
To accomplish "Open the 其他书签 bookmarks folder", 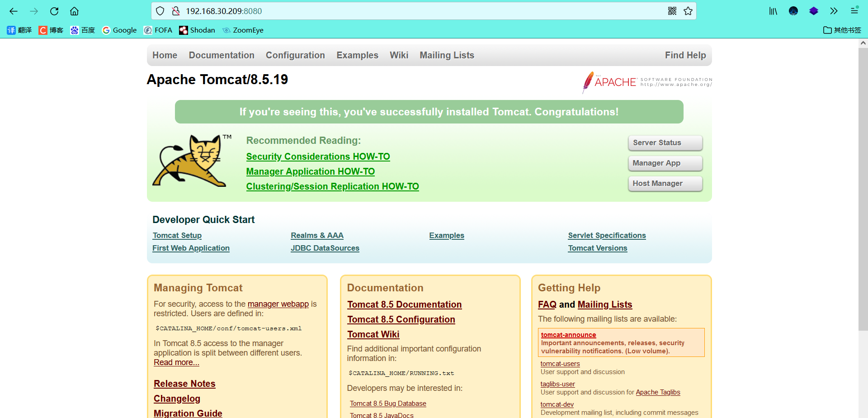I will click(842, 30).
